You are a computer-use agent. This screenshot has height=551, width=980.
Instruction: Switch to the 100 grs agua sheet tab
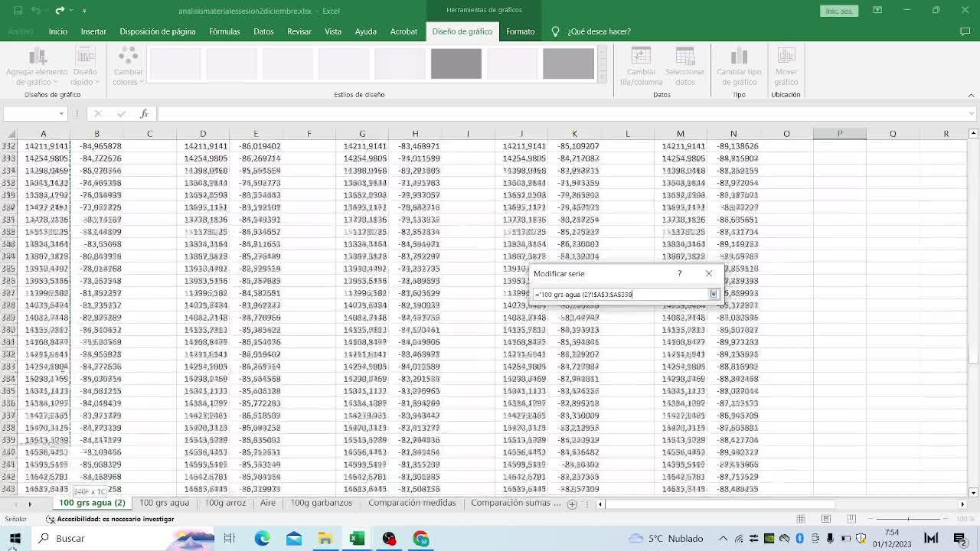(x=164, y=504)
